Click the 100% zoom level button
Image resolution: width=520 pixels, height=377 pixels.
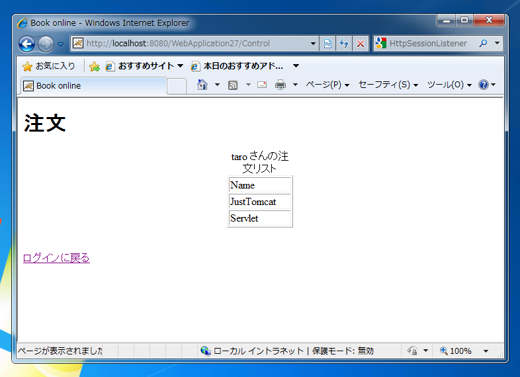click(x=456, y=351)
